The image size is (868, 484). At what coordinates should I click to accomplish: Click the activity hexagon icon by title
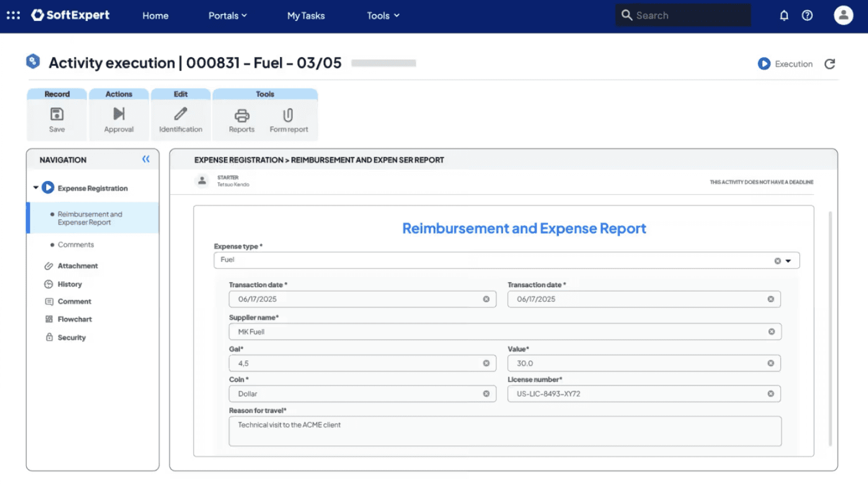click(x=33, y=61)
